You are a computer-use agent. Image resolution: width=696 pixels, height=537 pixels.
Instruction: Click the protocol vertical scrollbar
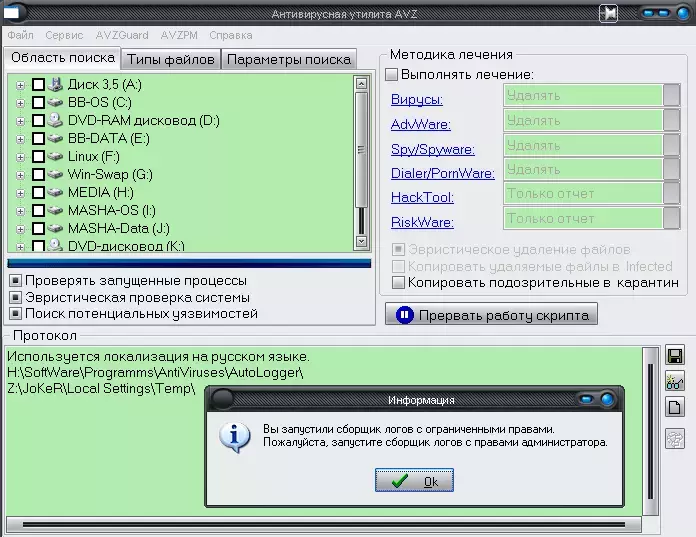[651, 431]
